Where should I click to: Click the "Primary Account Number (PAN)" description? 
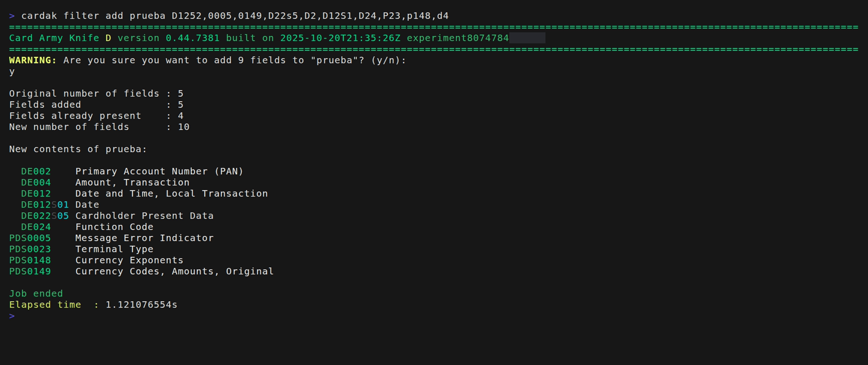tap(159, 172)
